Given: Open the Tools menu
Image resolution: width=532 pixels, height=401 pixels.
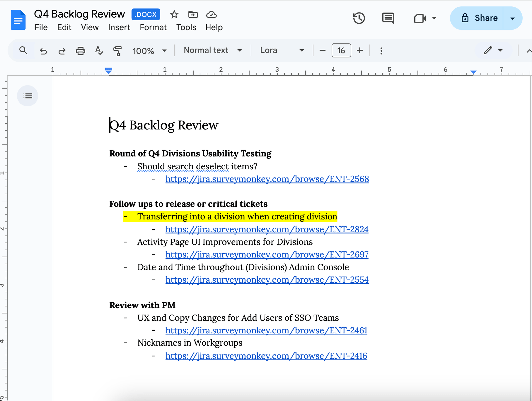Looking at the screenshot, I should click(x=186, y=27).
